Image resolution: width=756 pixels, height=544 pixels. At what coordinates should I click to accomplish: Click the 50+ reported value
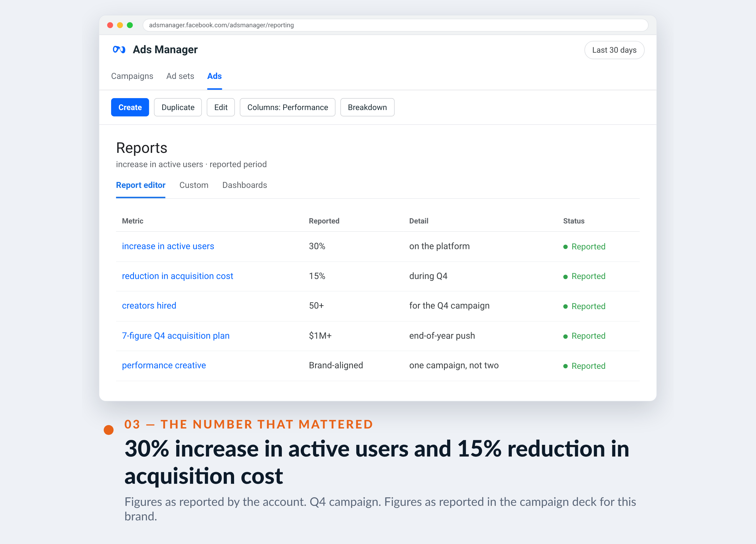tap(316, 306)
